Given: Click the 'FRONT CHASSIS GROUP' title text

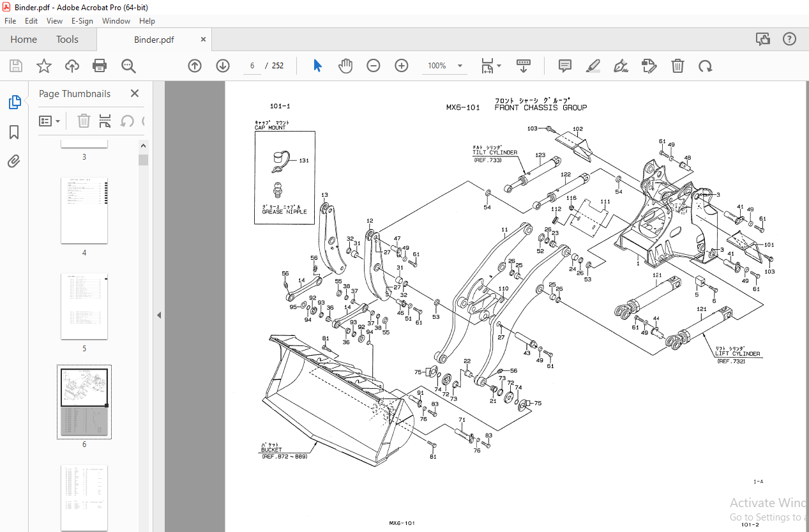Looking at the screenshot, I should pyautogui.click(x=540, y=107).
